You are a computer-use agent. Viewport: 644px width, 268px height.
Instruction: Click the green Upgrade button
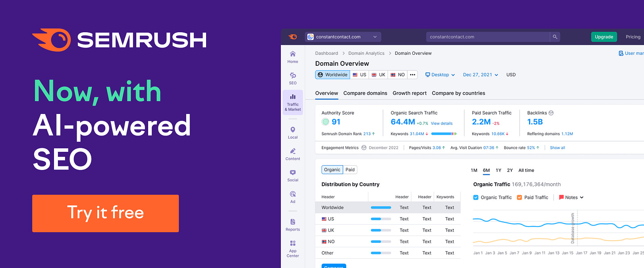point(604,37)
